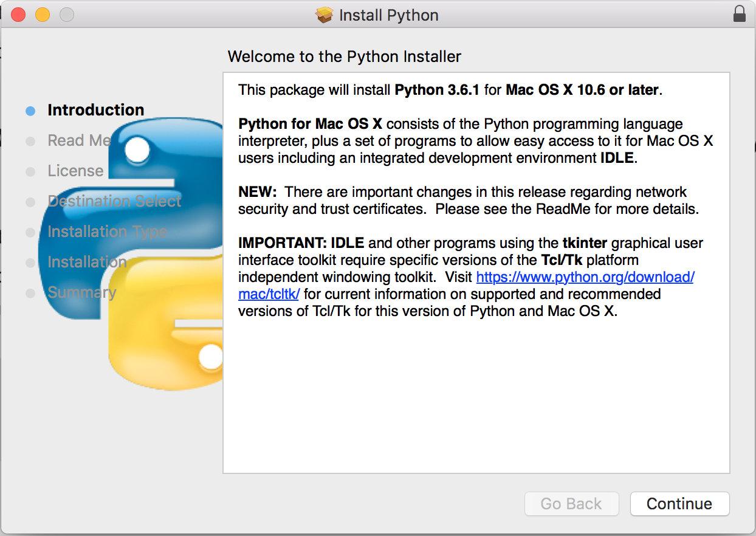The height and width of the screenshot is (536, 756).
Task: Click the 'Install Python' window title
Action: (x=389, y=15)
